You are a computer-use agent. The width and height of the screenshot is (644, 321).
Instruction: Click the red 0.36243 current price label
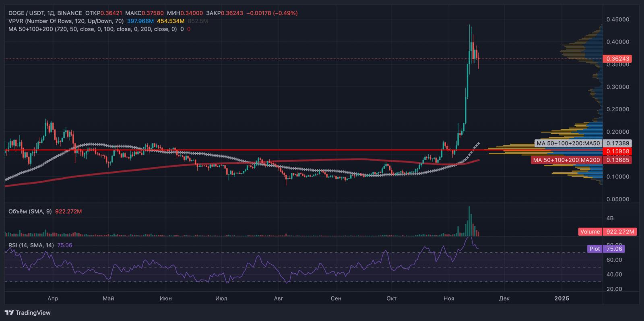[x=617, y=59]
